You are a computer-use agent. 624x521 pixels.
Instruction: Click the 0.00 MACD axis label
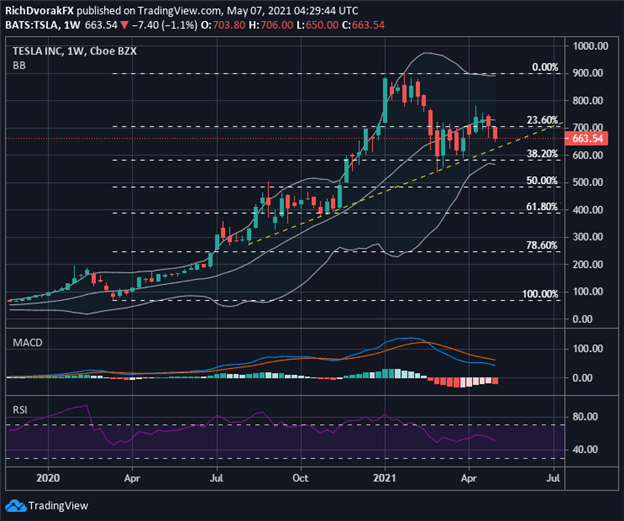point(582,378)
